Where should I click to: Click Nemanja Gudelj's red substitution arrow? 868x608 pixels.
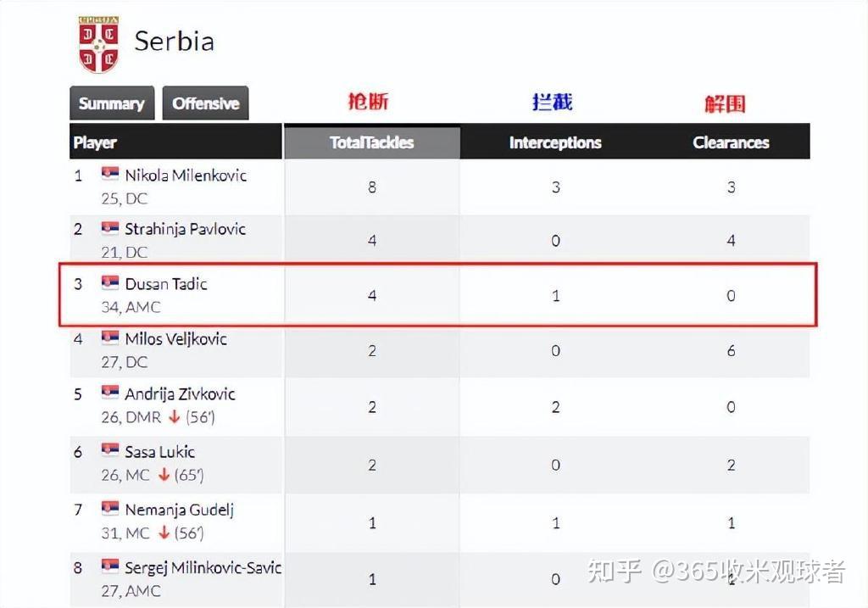point(164,533)
